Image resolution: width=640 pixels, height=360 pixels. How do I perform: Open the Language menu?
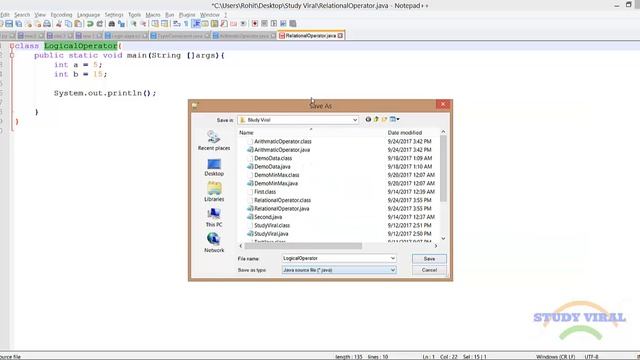point(88,15)
